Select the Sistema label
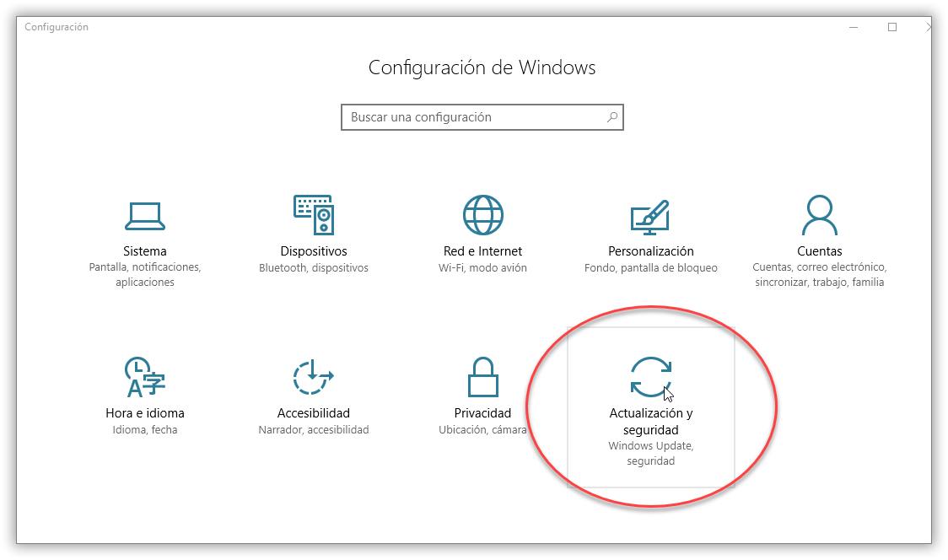The width and height of the screenshot is (948, 560). pyautogui.click(x=145, y=251)
